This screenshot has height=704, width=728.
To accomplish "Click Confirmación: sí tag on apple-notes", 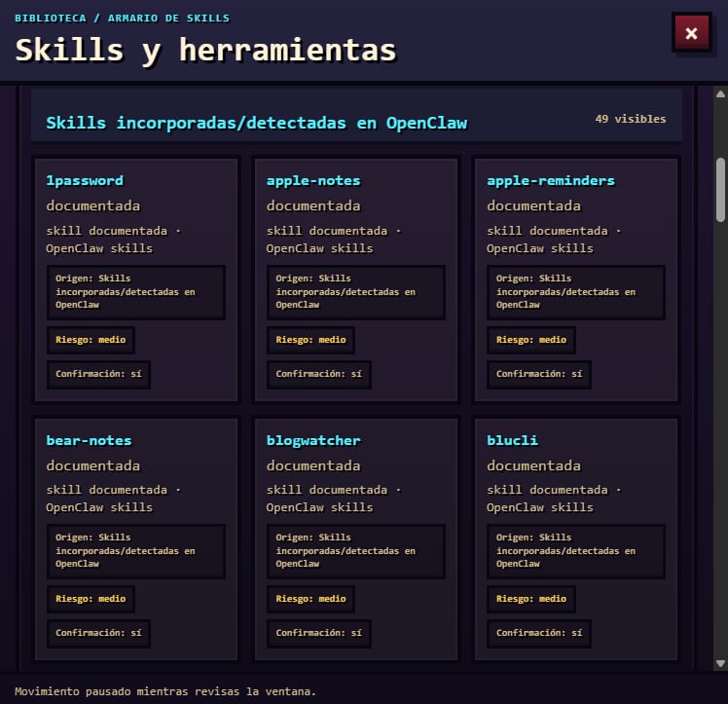I will tap(318, 374).
